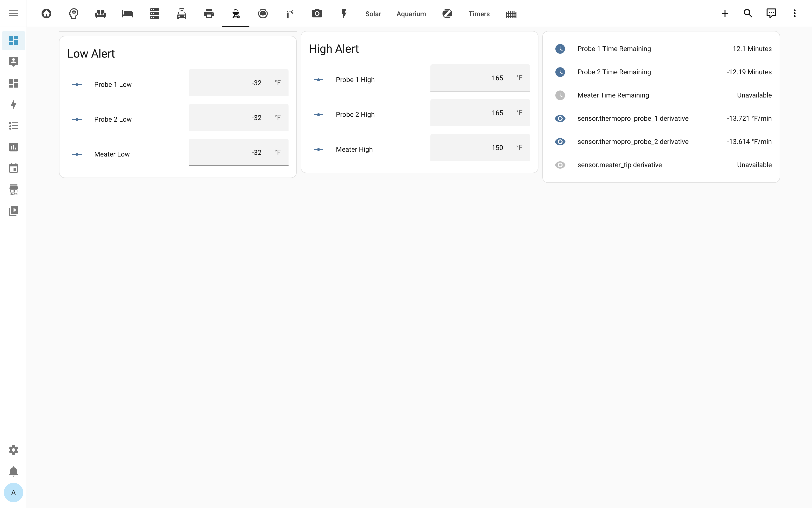Open the fence view tab
Screen dimensions: 812x508
(x=511, y=14)
